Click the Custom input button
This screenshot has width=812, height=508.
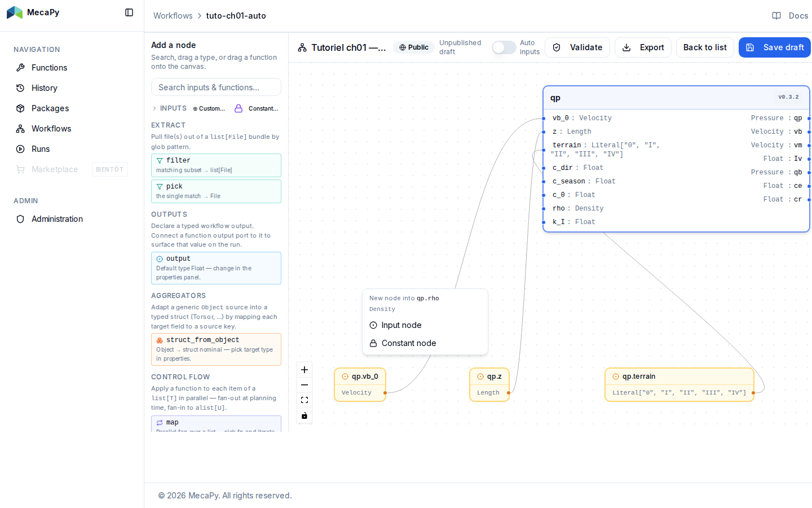pos(209,108)
